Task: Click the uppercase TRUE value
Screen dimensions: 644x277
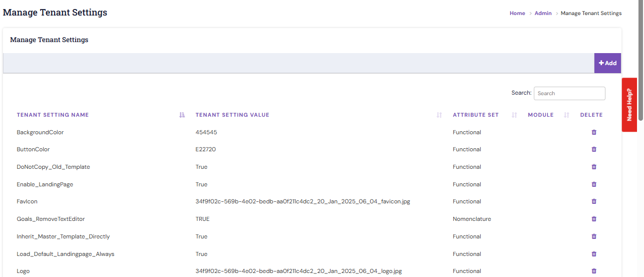Action: 202,219
